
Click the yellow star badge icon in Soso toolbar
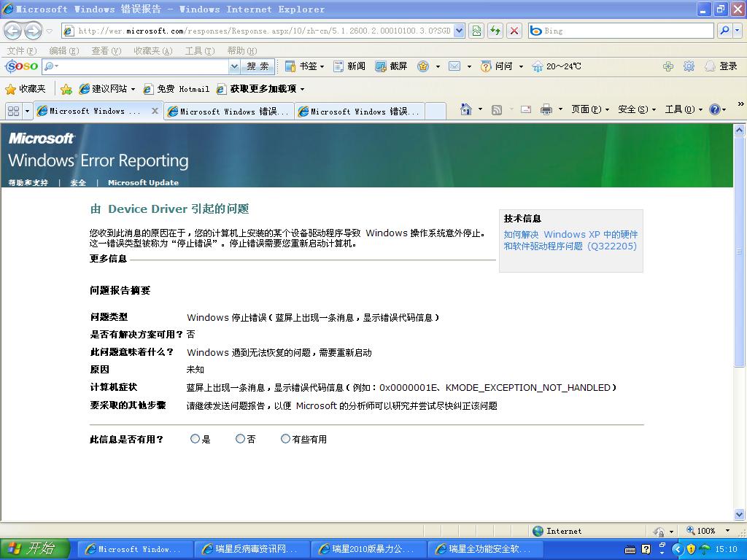point(423,66)
